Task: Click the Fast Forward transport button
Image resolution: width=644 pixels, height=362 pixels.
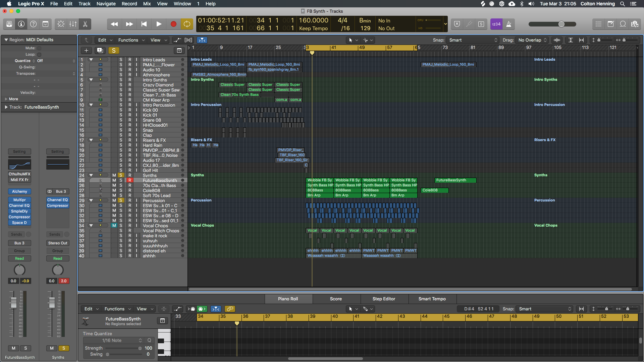Action: click(129, 24)
